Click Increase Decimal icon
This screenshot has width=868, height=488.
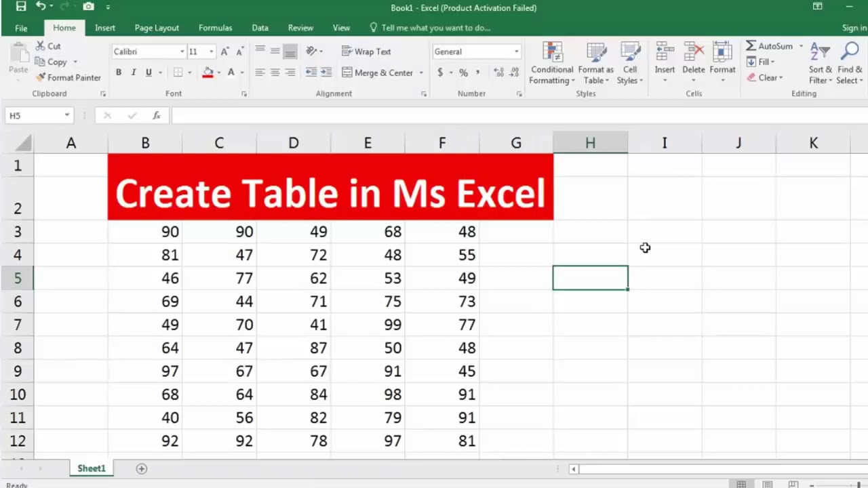pyautogui.click(x=498, y=73)
